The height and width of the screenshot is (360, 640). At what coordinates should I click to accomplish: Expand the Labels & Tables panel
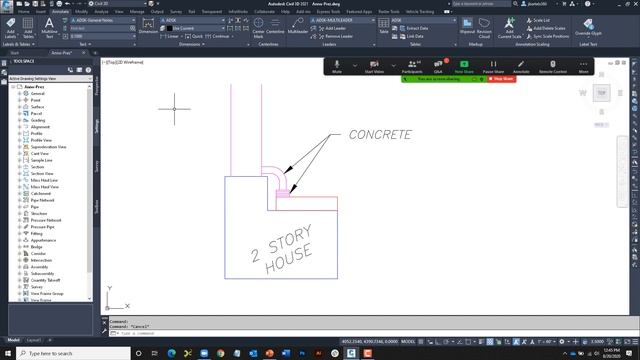coord(19,44)
